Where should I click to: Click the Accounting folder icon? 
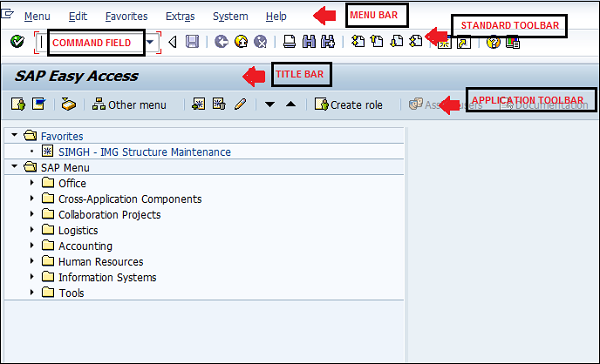click(48, 245)
